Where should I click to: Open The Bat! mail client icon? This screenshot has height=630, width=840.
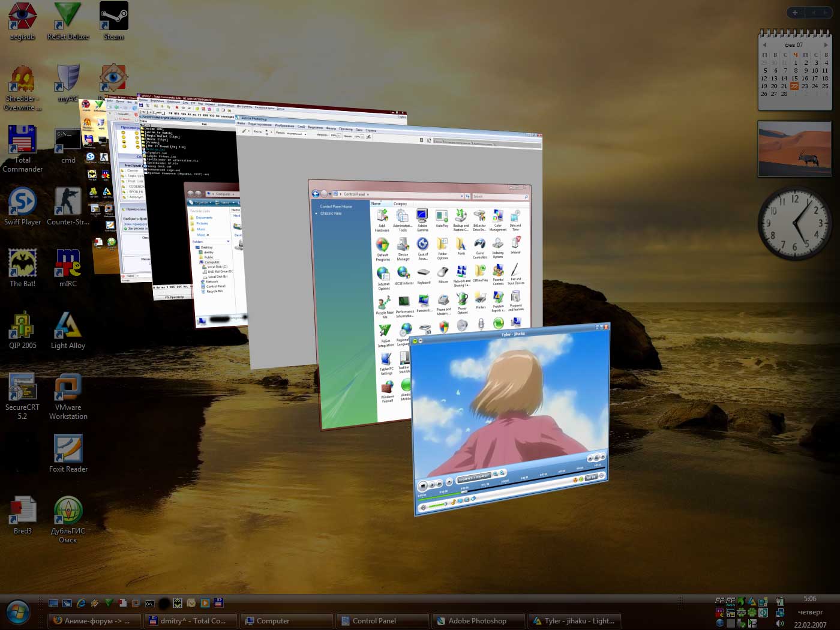pyautogui.click(x=22, y=264)
